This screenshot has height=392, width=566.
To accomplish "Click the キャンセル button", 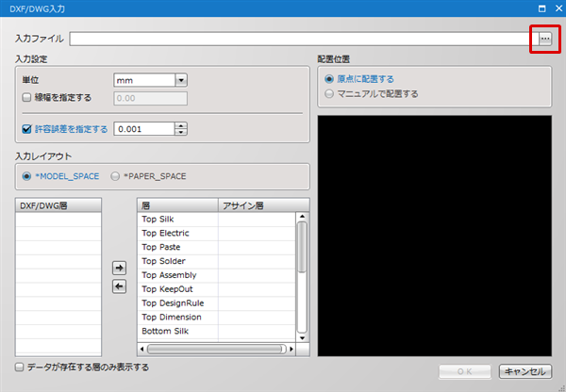I will click(x=525, y=371).
